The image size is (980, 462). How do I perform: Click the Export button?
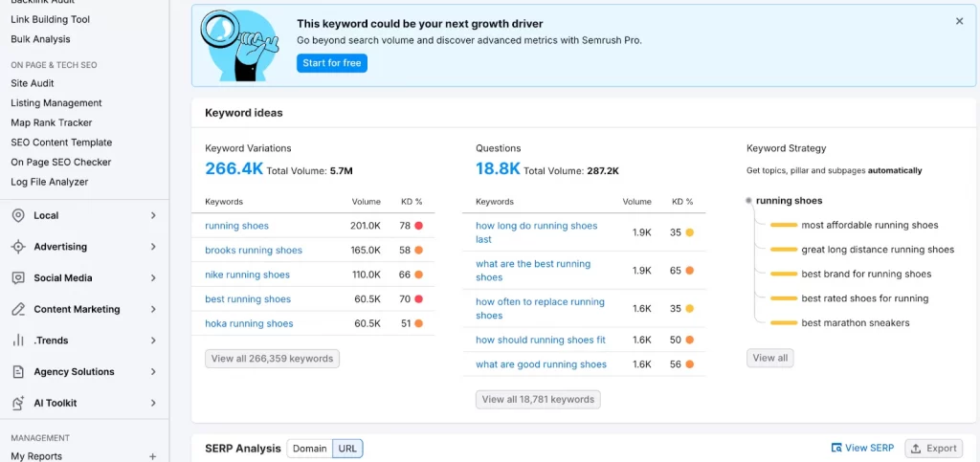(x=934, y=449)
